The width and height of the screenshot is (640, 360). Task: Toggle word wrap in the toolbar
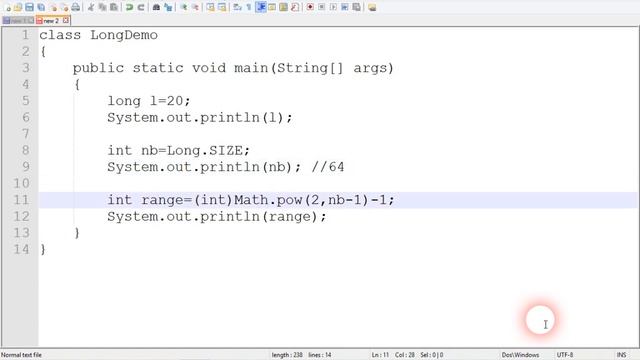pos(237,7)
